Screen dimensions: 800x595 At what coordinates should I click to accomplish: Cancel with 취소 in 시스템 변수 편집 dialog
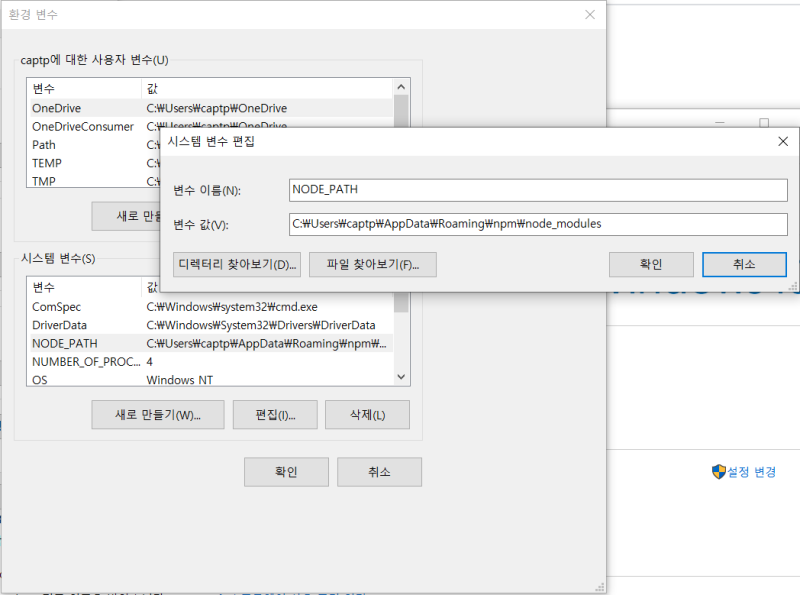pos(744,264)
